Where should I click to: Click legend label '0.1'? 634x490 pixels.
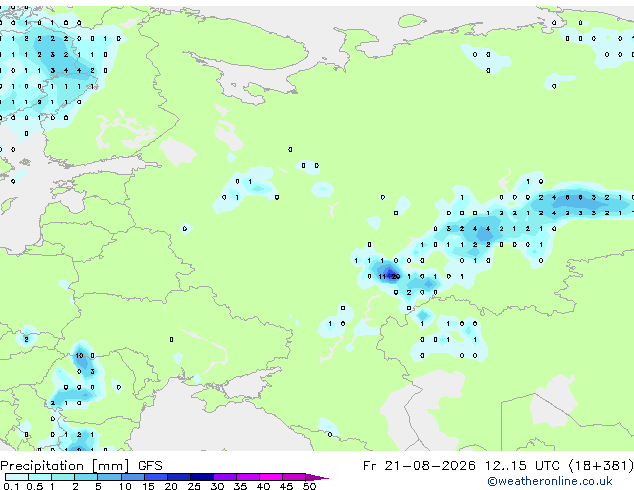point(11,486)
